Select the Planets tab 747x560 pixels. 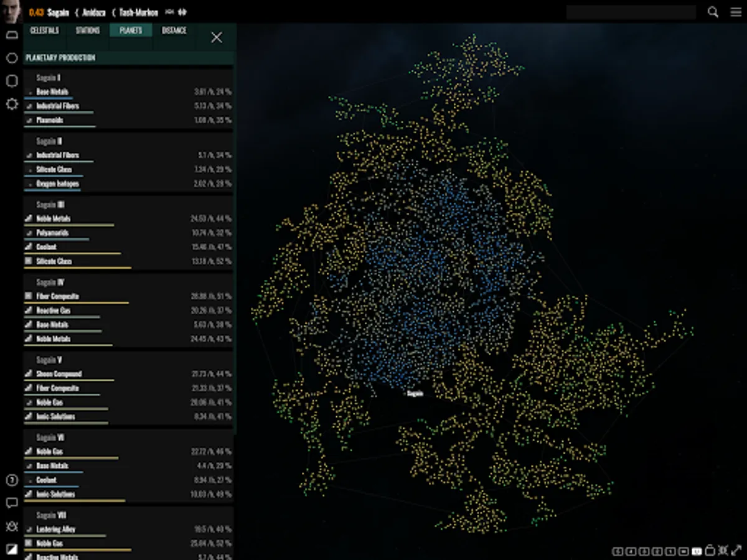(131, 30)
